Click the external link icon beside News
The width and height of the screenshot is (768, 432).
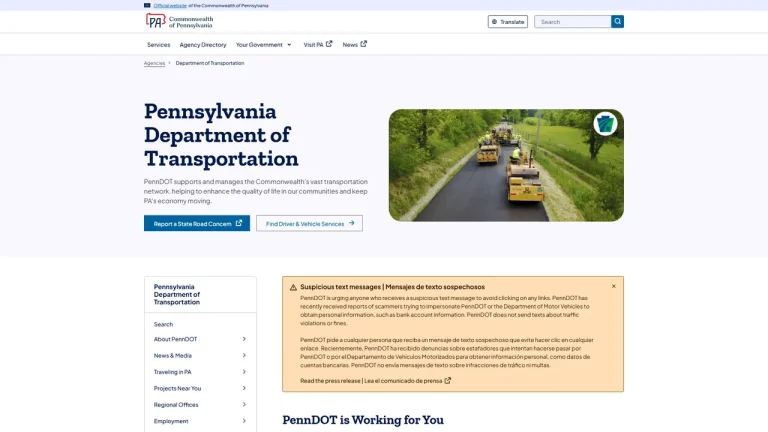tap(363, 44)
